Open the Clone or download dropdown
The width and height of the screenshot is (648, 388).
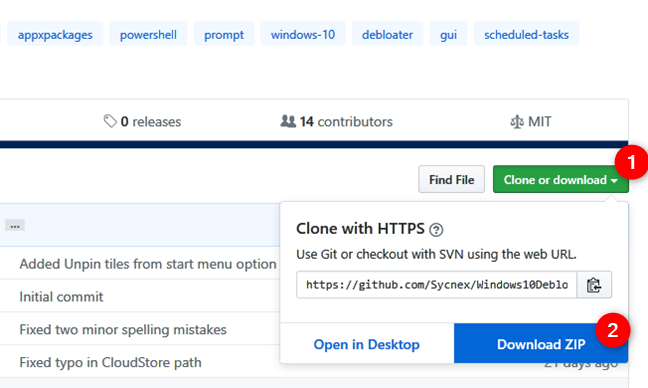pyautogui.click(x=560, y=179)
